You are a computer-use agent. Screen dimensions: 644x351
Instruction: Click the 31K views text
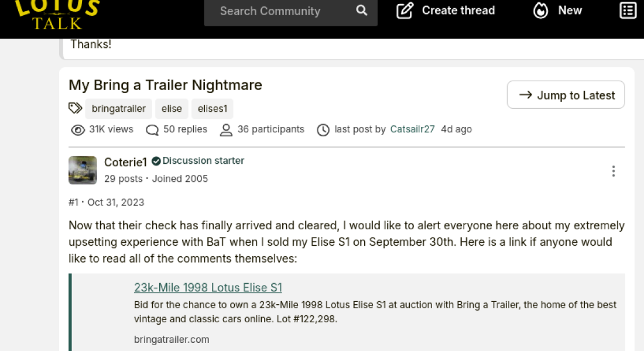pos(111,129)
